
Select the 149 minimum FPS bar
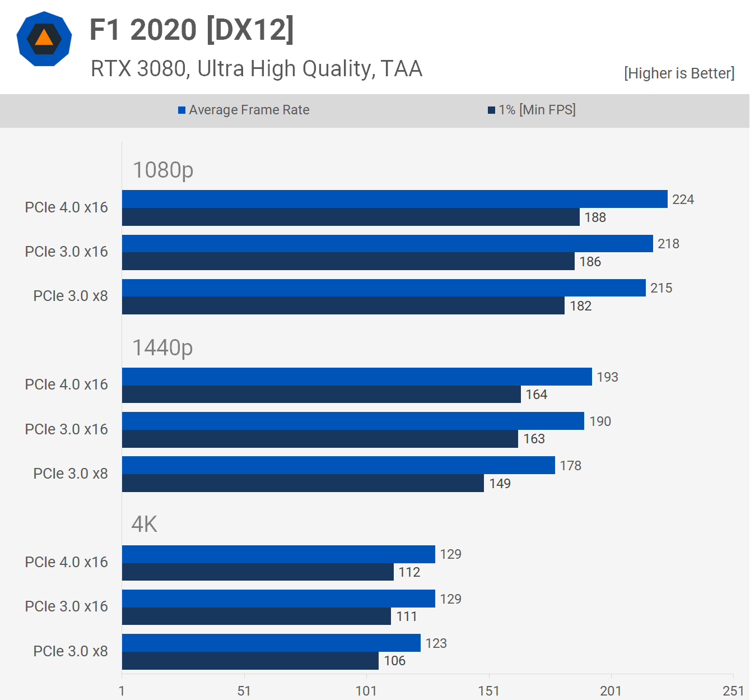(302, 483)
